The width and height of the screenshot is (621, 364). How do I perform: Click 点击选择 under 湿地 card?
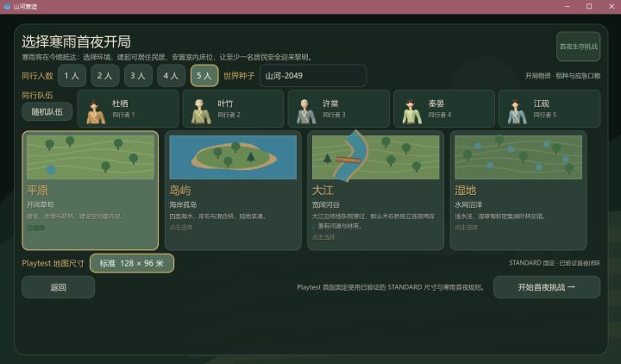coord(467,228)
